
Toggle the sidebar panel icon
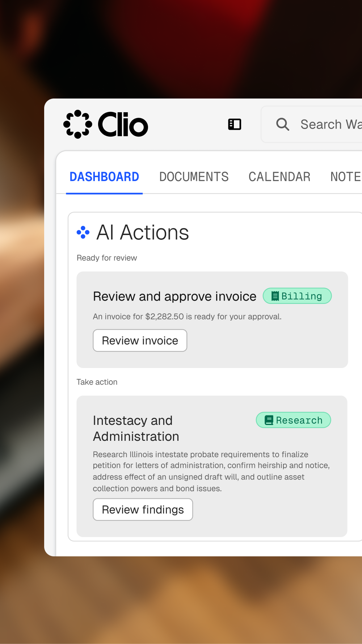[235, 124]
